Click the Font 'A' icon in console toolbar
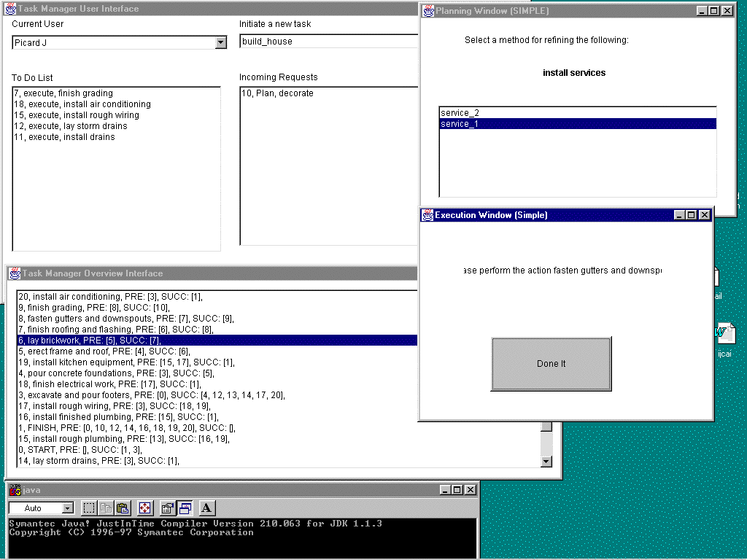 [x=206, y=508]
